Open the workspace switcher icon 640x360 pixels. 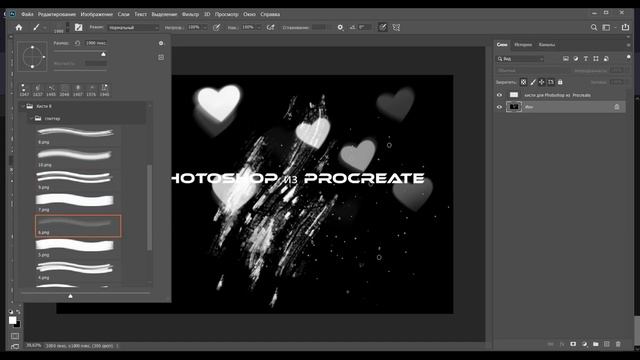point(606,27)
